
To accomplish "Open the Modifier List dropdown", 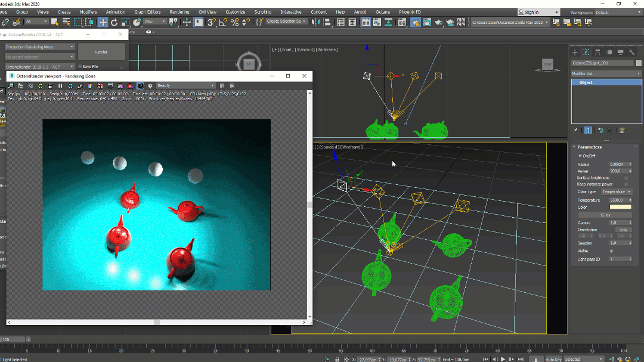I will [x=606, y=73].
